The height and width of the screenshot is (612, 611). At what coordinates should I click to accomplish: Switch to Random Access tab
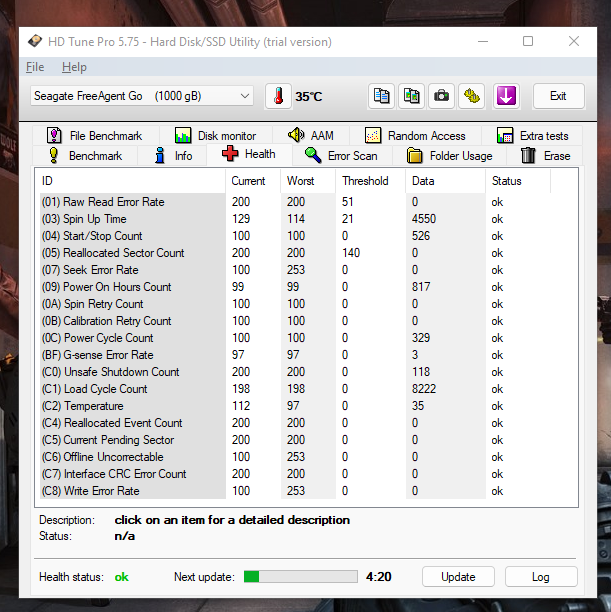click(415, 136)
